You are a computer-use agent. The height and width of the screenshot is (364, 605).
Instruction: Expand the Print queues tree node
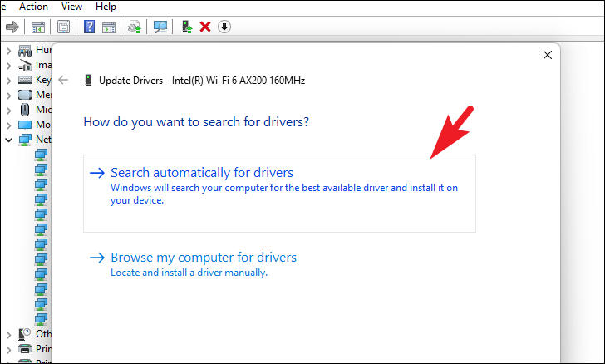tap(9, 349)
